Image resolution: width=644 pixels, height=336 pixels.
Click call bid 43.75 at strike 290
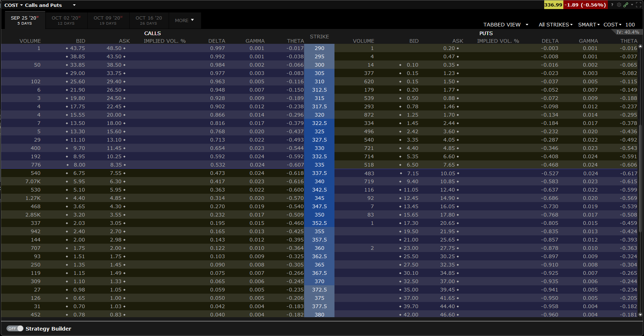(x=77, y=48)
